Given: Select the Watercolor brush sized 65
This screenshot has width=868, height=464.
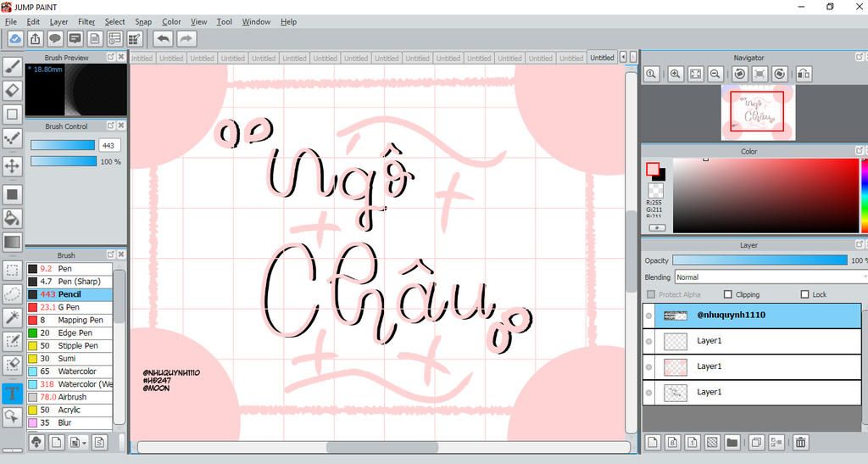Looking at the screenshot, I should coord(70,371).
